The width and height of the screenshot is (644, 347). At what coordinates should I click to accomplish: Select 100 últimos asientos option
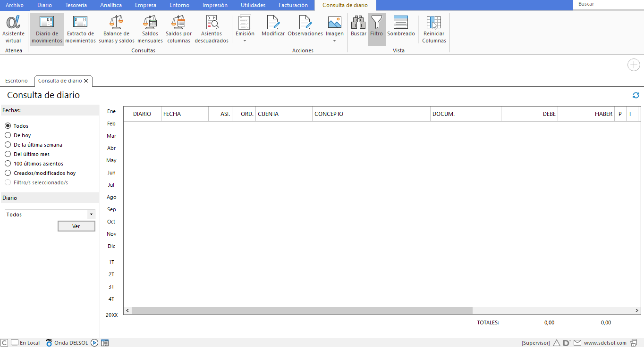pos(8,164)
